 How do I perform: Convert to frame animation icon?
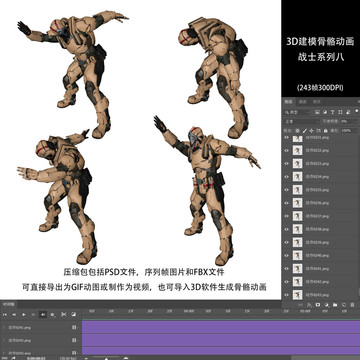[x=4, y=358]
